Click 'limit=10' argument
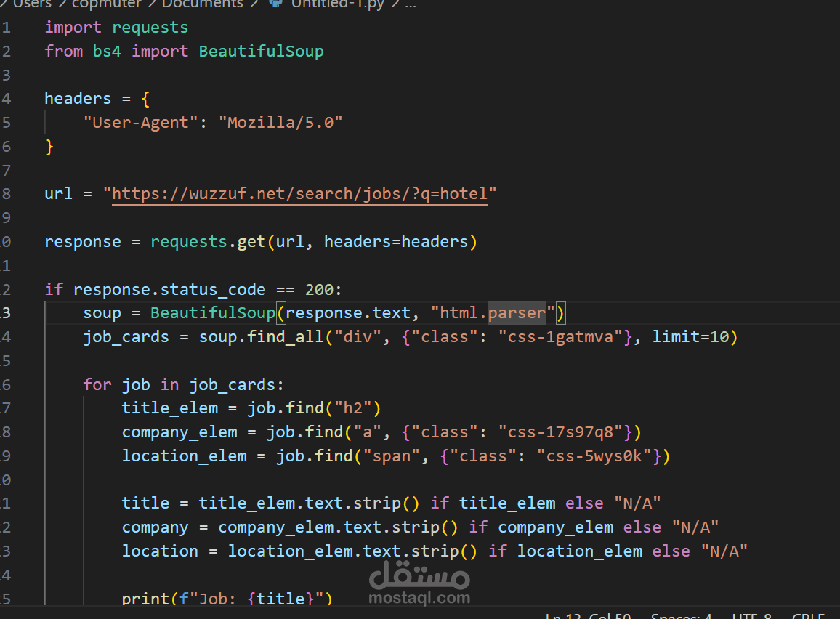 [x=690, y=337]
